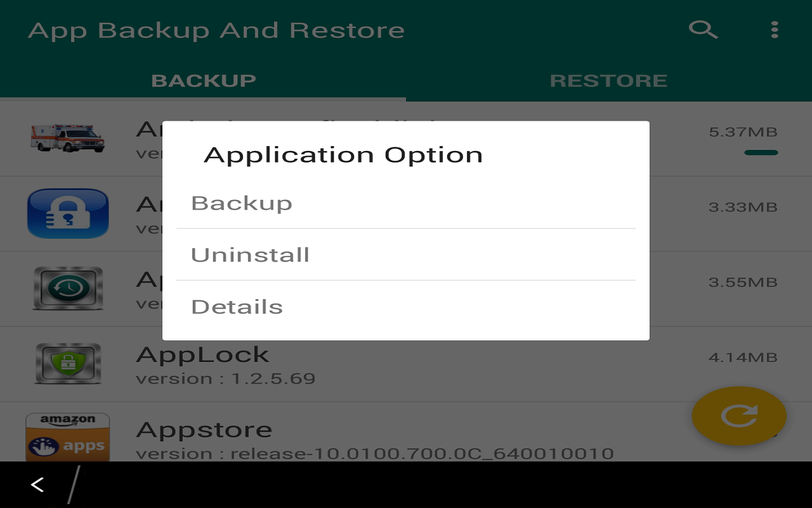Select Details in the dialog
The height and width of the screenshot is (508, 812).
tap(237, 306)
